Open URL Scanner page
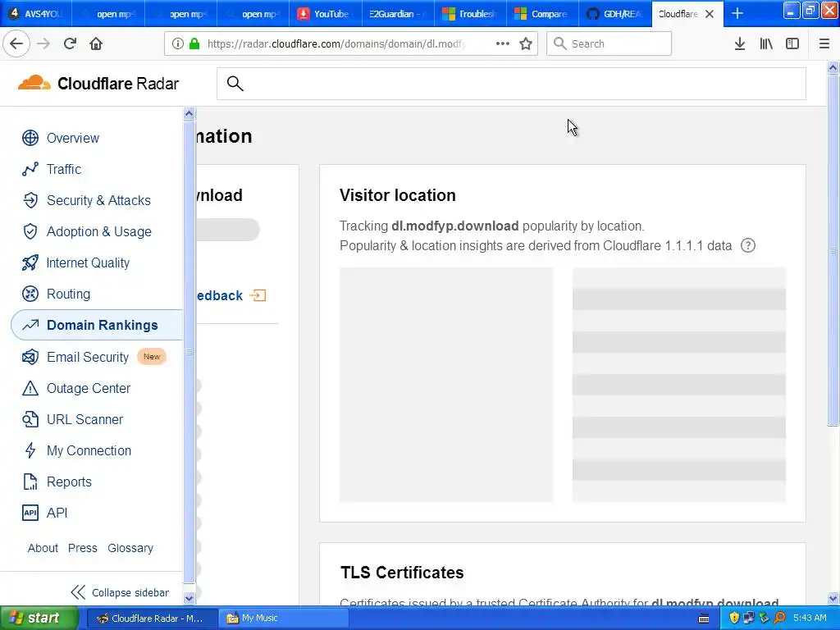 click(x=84, y=419)
